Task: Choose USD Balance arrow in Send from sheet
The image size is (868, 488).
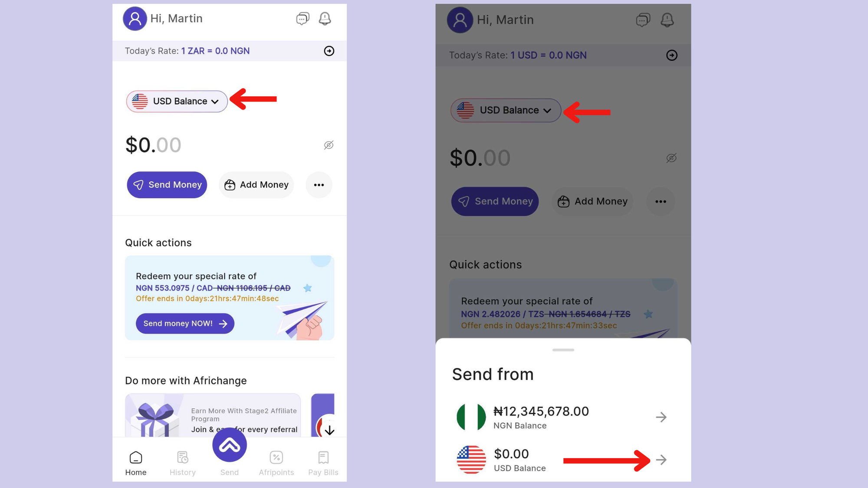Action: [x=661, y=460]
